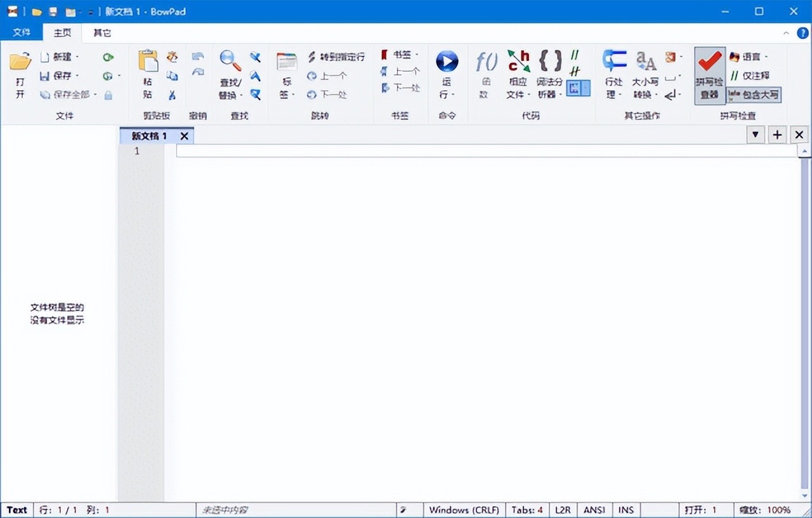Toggle the 拼写检查器 spell checker
The height and width of the screenshot is (518, 812).
(709, 76)
